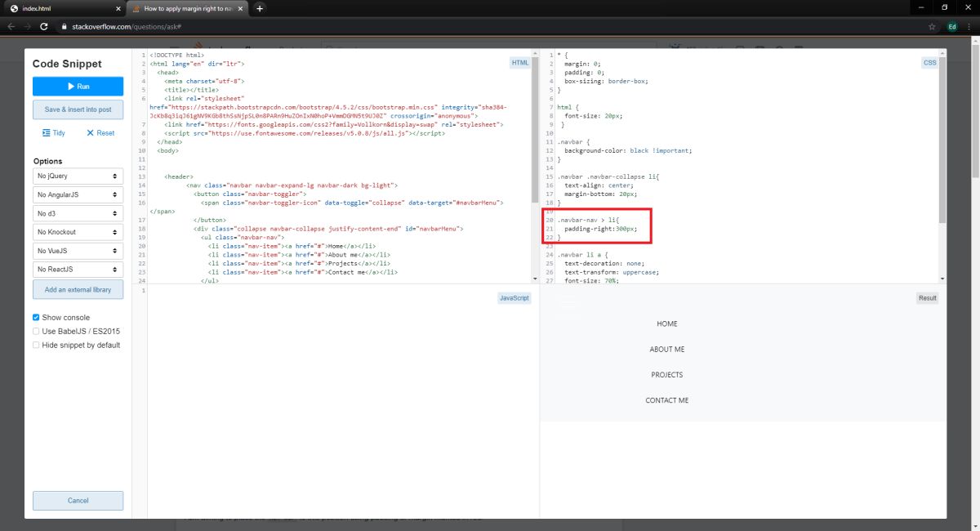The height and width of the screenshot is (531, 980).
Task: Click the <header> tag line
Action: click(x=179, y=176)
